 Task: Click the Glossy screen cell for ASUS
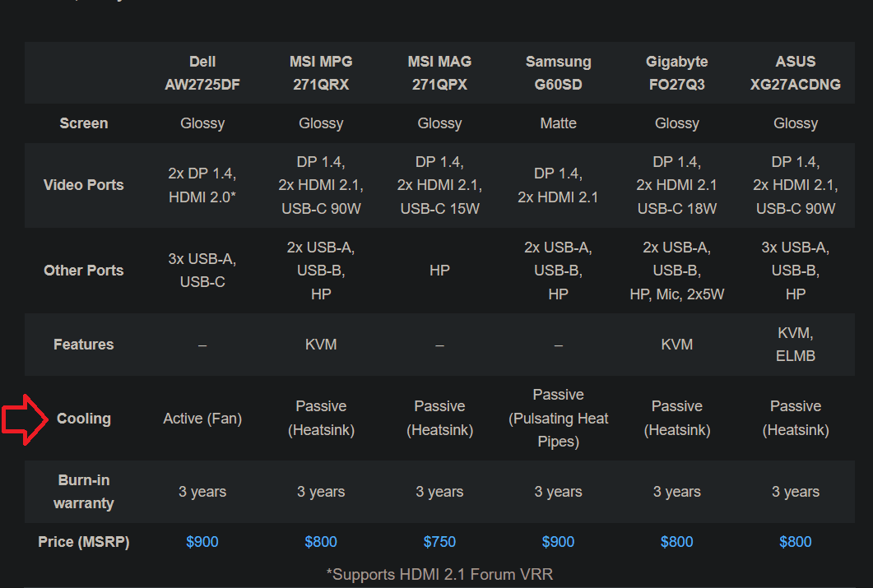(x=795, y=123)
